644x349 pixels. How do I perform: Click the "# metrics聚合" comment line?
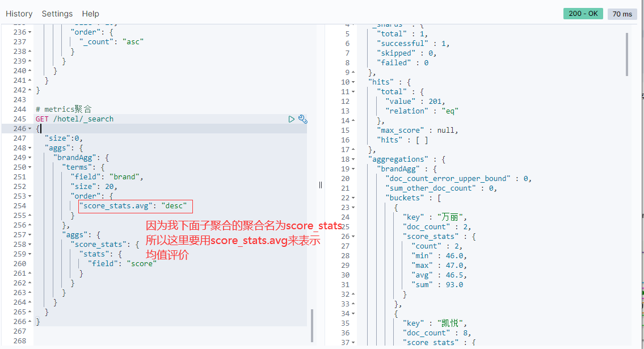[63, 109]
